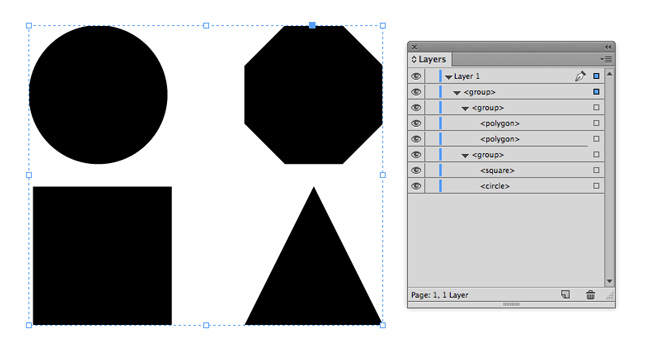650x360 pixels.
Task: Open the Layers panel flyout menu
Action: point(607,59)
